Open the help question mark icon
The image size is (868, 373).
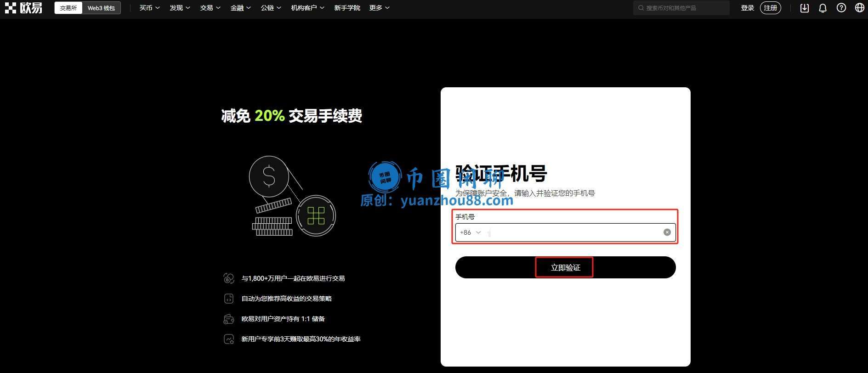(841, 8)
